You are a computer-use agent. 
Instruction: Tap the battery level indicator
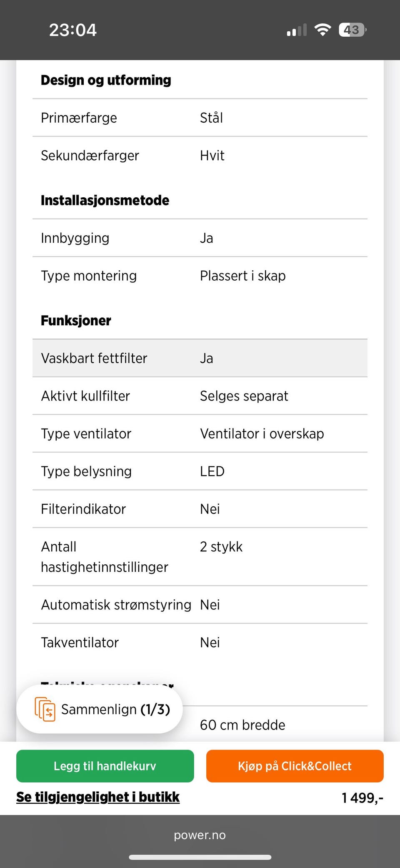[x=352, y=30]
